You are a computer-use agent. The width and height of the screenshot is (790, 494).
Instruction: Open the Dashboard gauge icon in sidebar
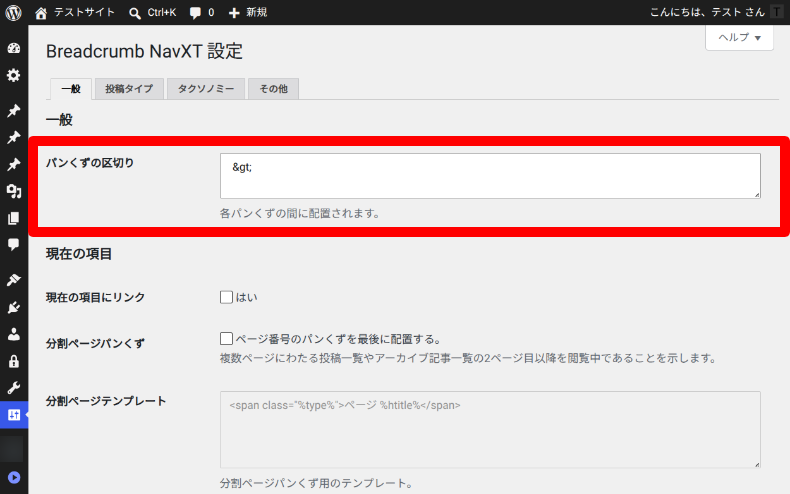14,48
